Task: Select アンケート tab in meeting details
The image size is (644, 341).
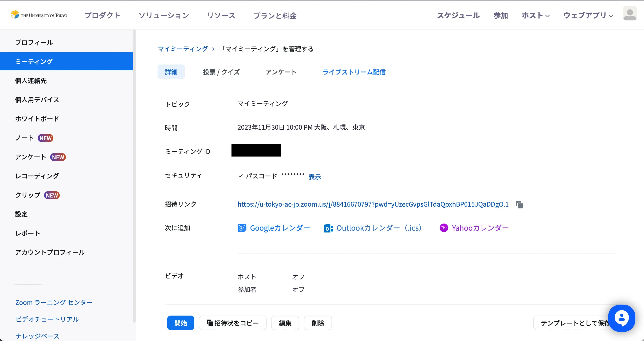Action: pyautogui.click(x=281, y=72)
